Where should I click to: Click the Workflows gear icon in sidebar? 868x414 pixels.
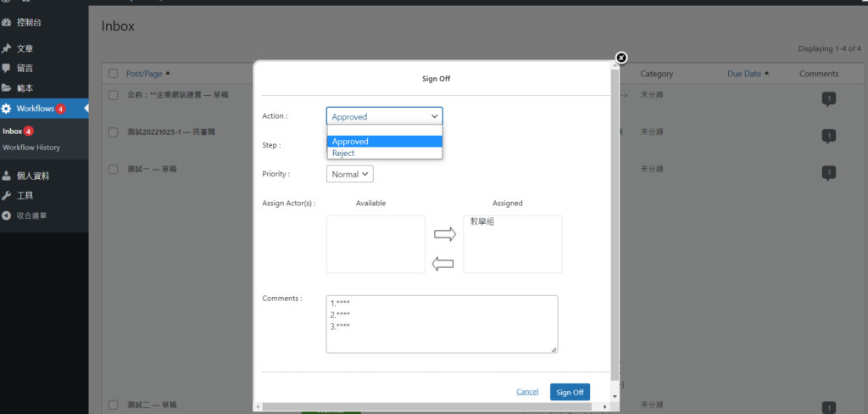pos(8,109)
